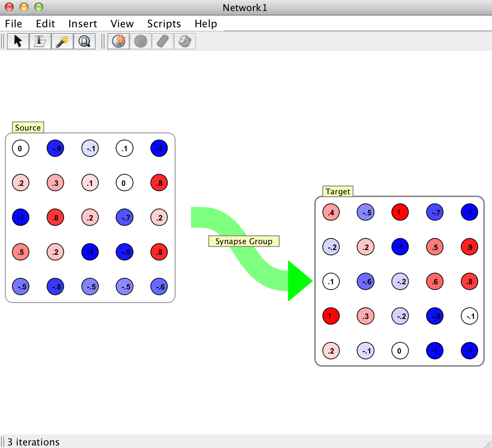Viewport: 492px width, 448px height.
Task: Click the gray delete circle icon
Action: (141, 41)
